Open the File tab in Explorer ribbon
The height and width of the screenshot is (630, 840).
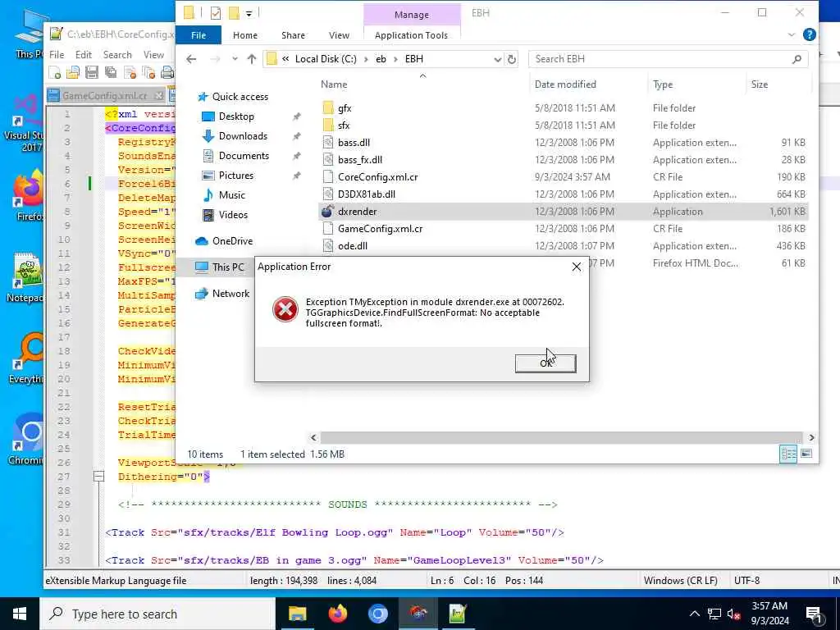point(199,34)
